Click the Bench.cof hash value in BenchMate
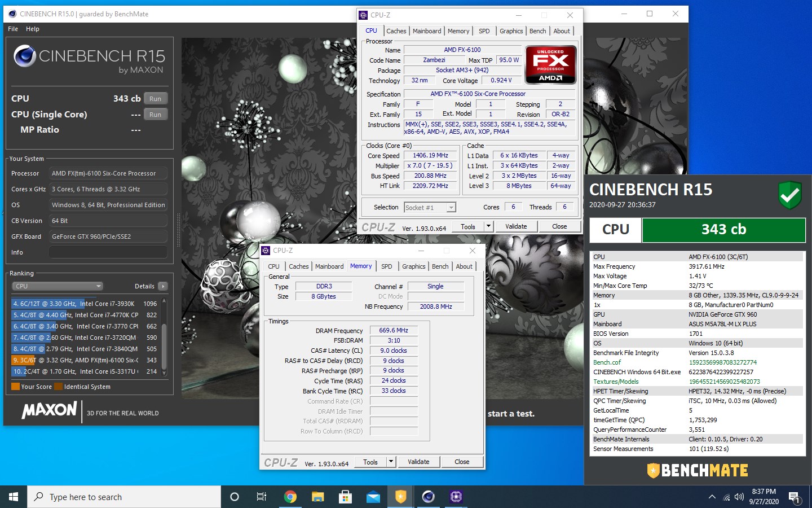Image resolution: width=812 pixels, height=508 pixels. (x=722, y=362)
